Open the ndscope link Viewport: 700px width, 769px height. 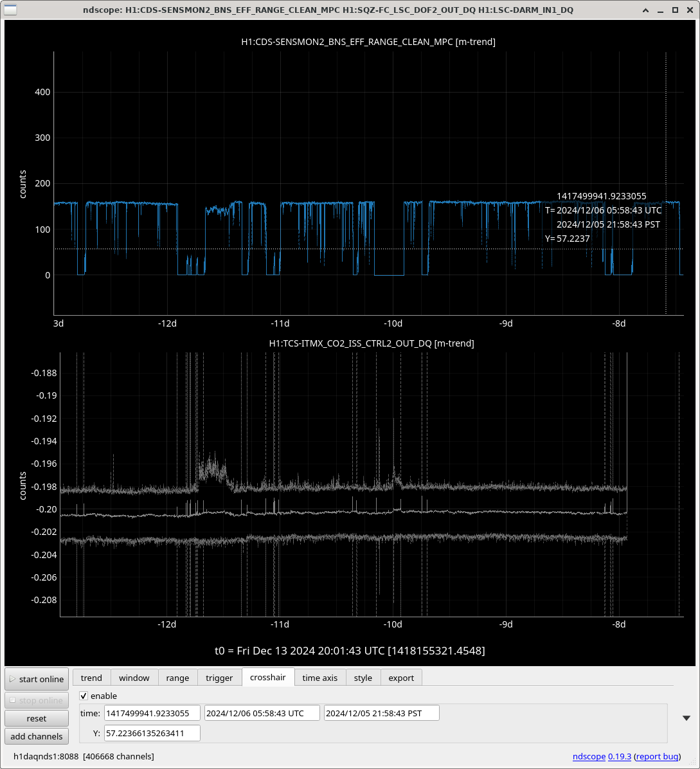coord(589,756)
